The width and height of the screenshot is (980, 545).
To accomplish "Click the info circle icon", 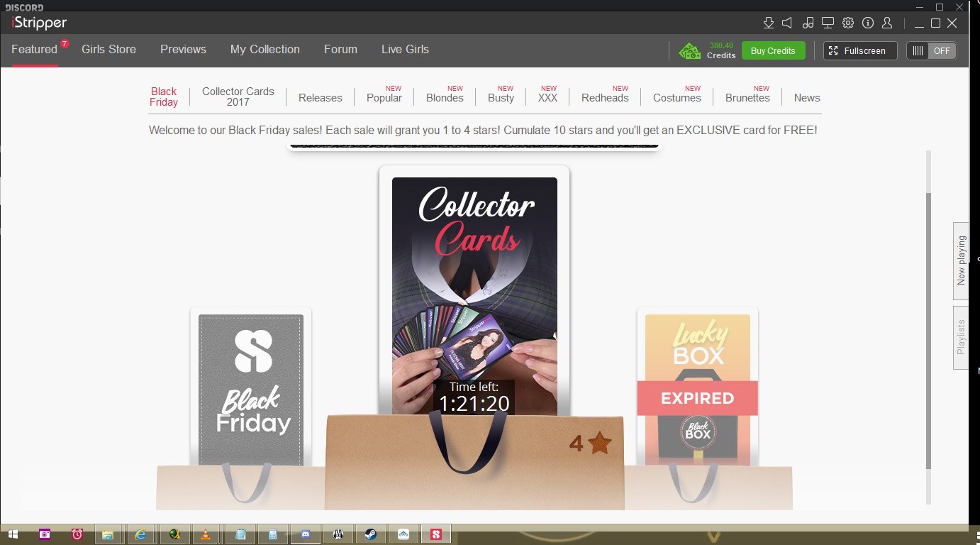I will [x=868, y=23].
